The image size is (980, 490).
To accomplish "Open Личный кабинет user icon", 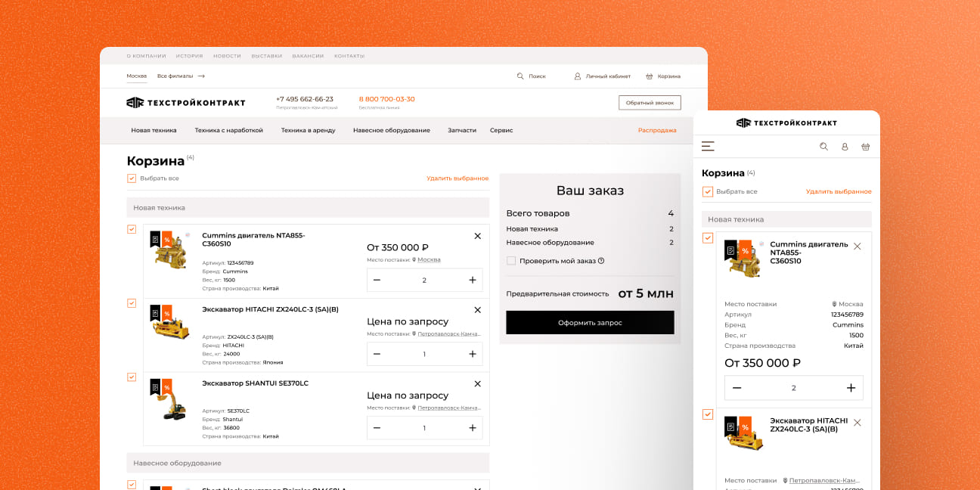I will (x=578, y=76).
